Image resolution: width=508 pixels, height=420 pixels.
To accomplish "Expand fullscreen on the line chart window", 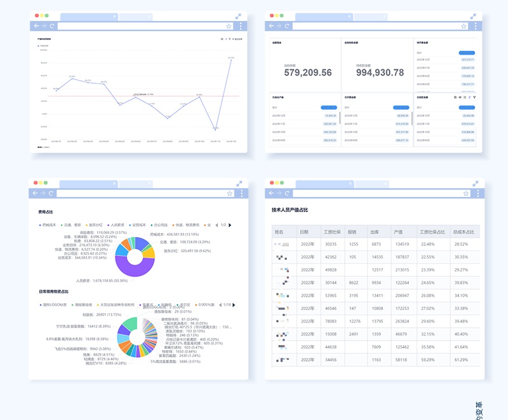I will coord(238,16).
